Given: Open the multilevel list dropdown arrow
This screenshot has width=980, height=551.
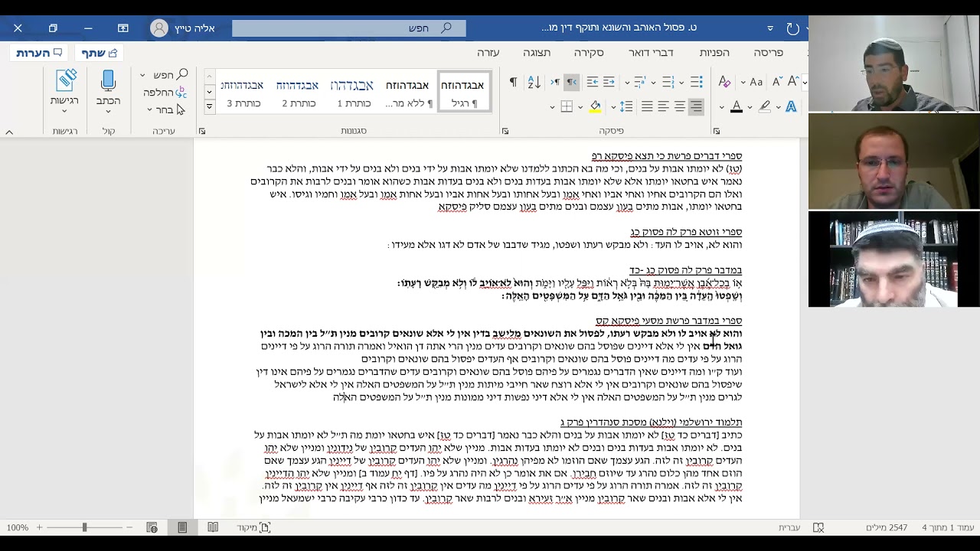Looking at the screenshot, I should (x=628, y=83).
